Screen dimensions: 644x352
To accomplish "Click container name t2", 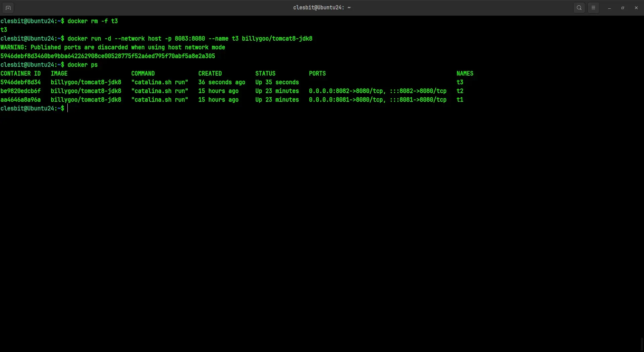I will pyautogui.click(x=460, y=91).
